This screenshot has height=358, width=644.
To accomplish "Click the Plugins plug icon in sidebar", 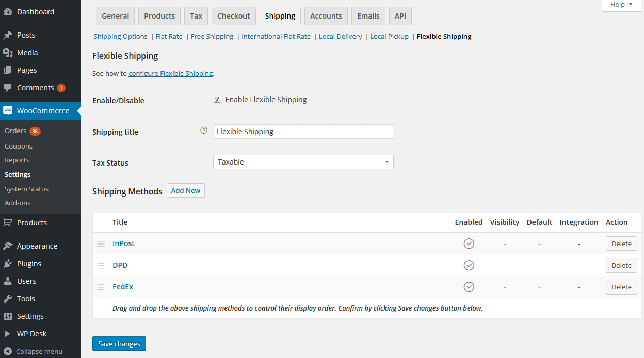I will tap(8, 264).
